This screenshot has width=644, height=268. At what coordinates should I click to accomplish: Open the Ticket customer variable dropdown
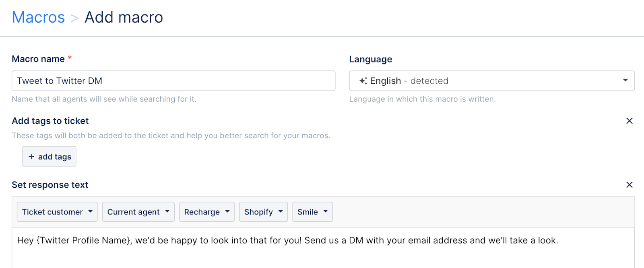pos(57,212)
